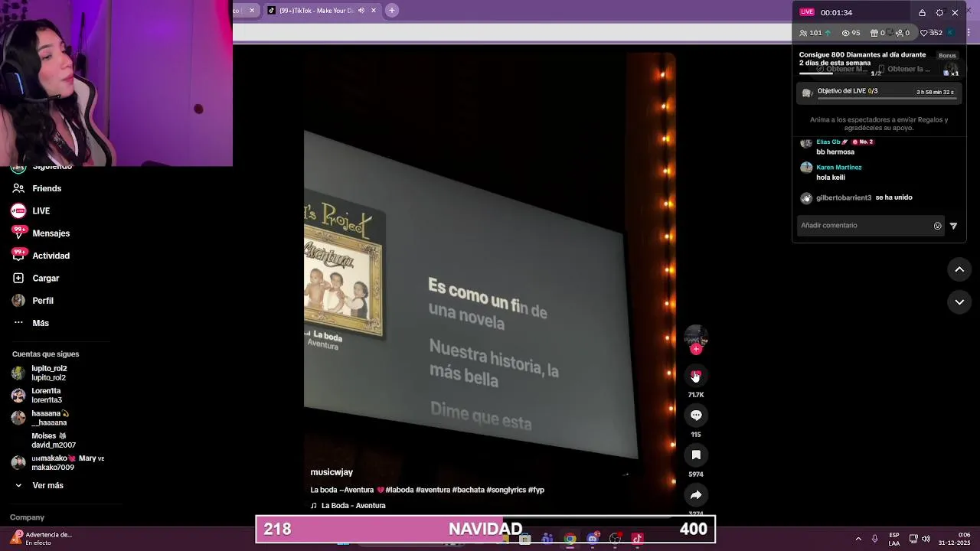The image size is (980, 551).
Task: Open taskbar volume control
Action: (926, 539)
